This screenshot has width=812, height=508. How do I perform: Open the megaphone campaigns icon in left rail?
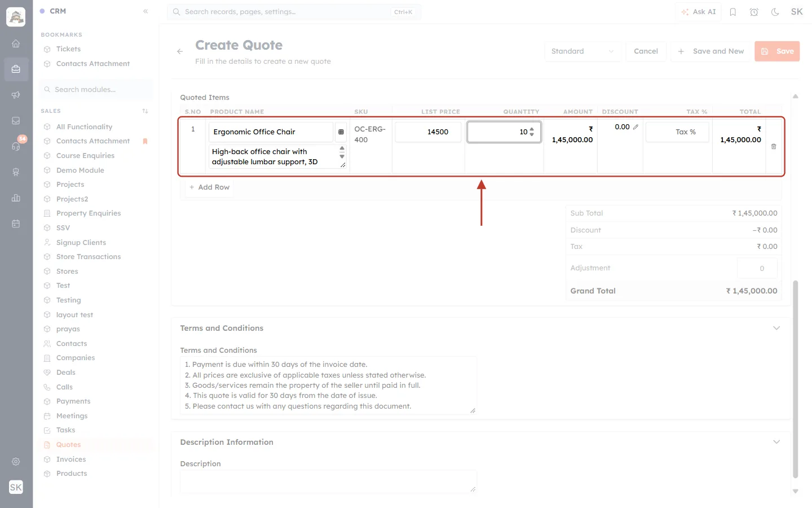pos(16,95)
